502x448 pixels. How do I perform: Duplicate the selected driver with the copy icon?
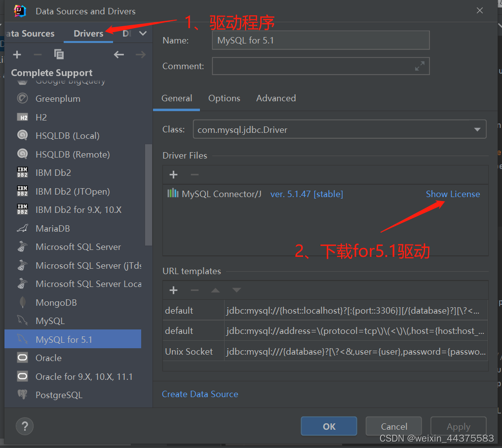click(x=59, y=54)
